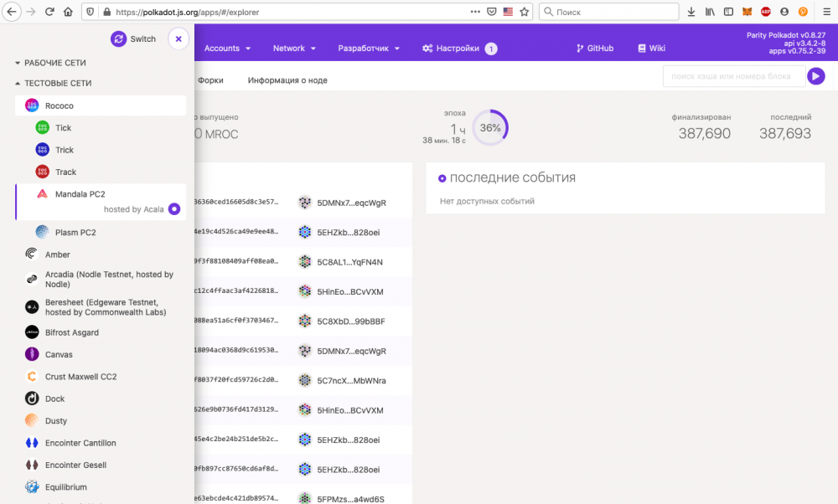This screenshot has height=504, width=838.
Task: Choose the Track parachain icon
Action: 42,172
